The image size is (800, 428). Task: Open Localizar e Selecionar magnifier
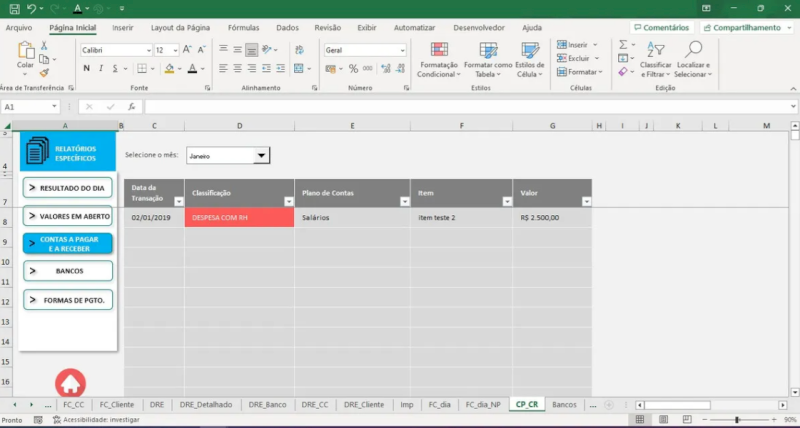pyautogui.click(x=691, y=59)
